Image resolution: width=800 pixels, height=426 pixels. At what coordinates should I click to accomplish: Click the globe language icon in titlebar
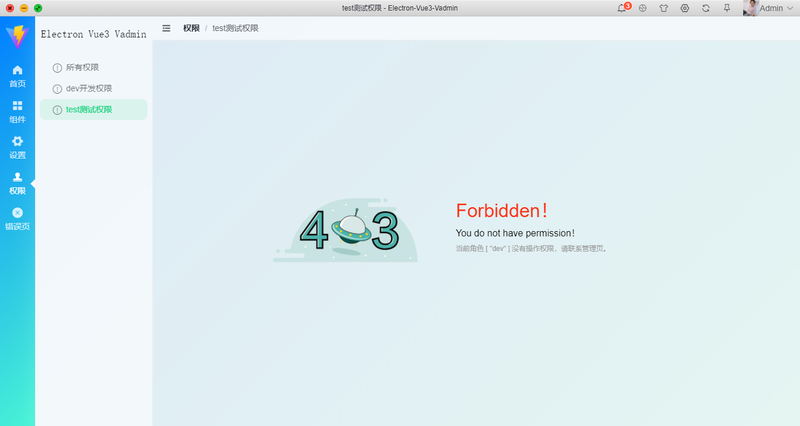pos(643,8)
